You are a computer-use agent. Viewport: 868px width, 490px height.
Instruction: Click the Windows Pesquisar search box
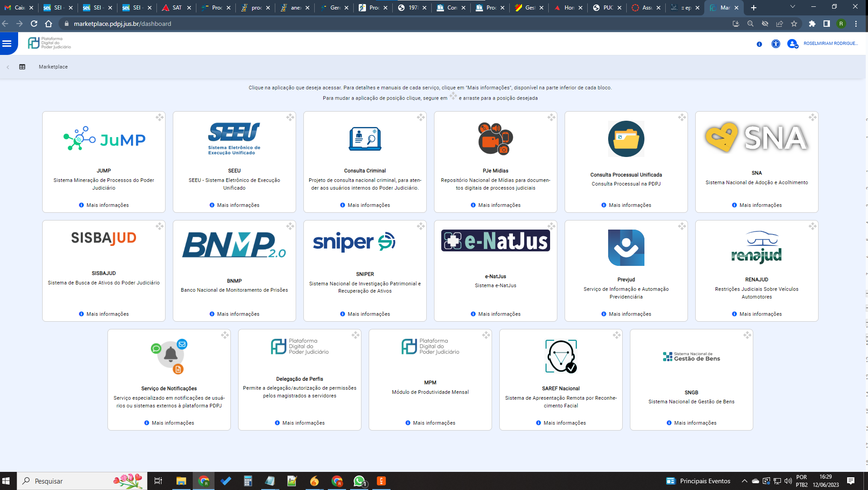(x=82, y=481)
